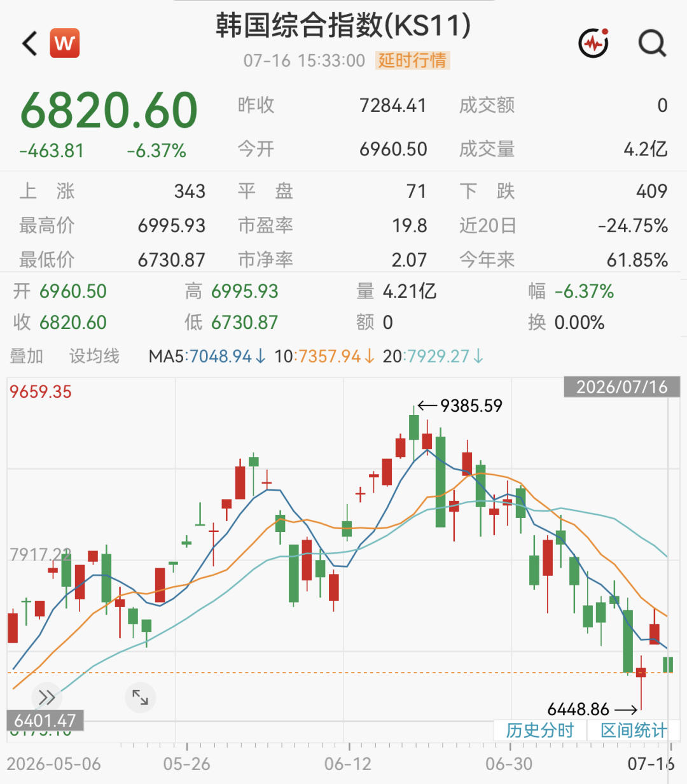Image resolution: width=687 pixels, height=784 pixels.
Task: Tap the double-chevron scroll chart icon
Action: tap(46, 697)
